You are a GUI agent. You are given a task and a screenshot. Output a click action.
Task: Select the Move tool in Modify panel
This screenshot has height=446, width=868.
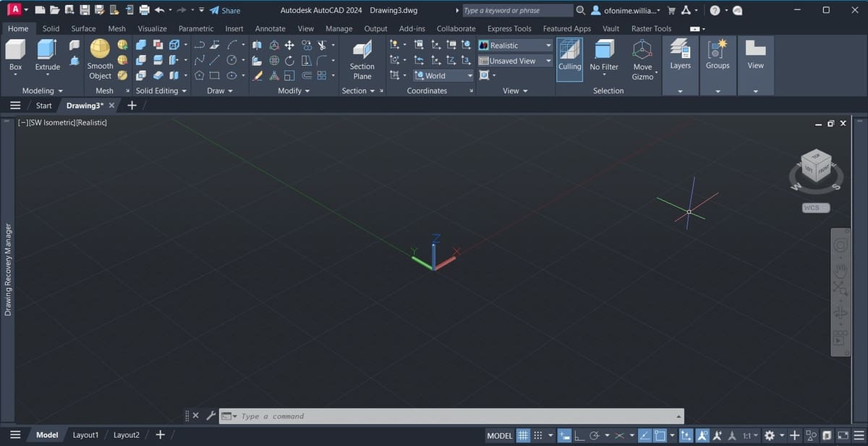(289, 45)
